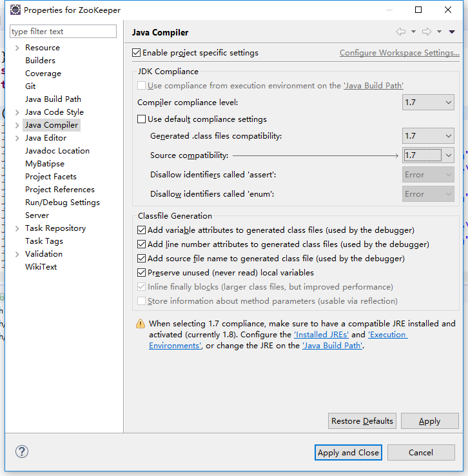Toggle Enable project specific settings
The image size is (468, 476).
click(137, 53)
